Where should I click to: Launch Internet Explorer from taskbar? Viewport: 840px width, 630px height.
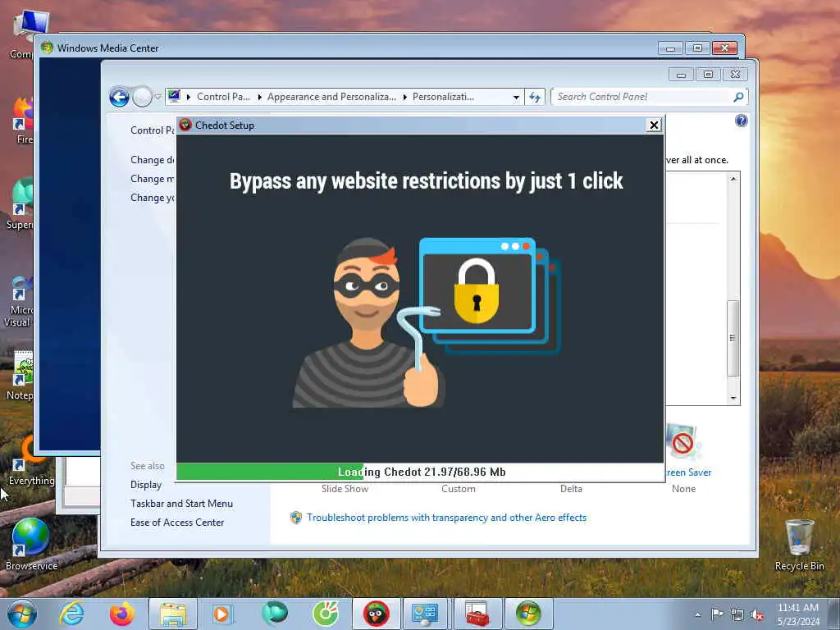[x=71, y=614]
